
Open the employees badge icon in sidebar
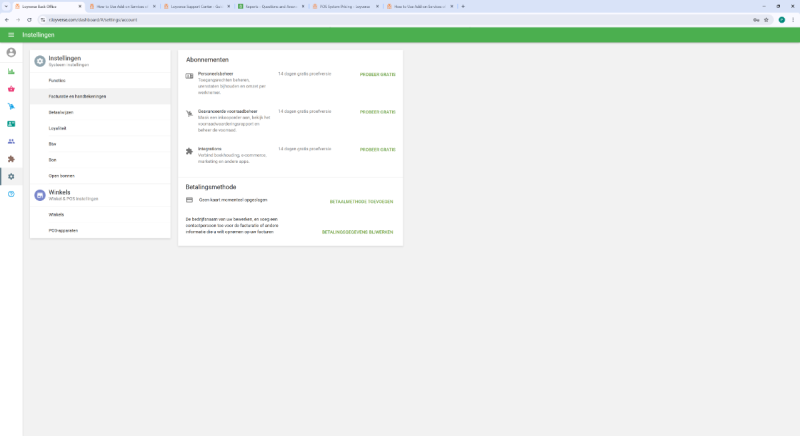tap(11, 124)
